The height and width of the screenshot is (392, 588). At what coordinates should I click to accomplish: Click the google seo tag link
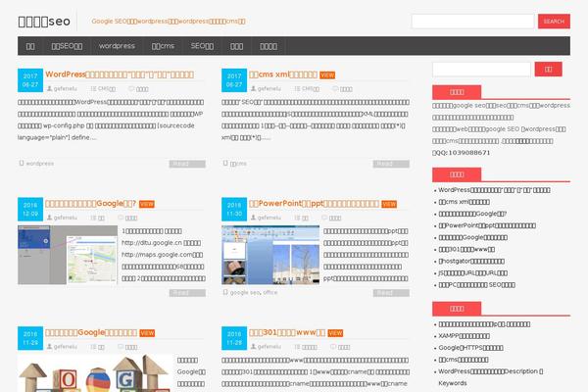coord(244,293)
